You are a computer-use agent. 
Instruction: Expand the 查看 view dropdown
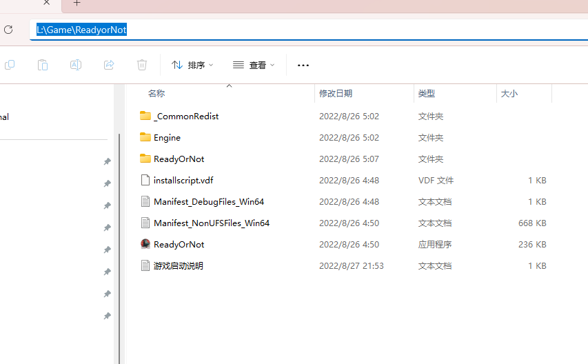tap(254, 65)
